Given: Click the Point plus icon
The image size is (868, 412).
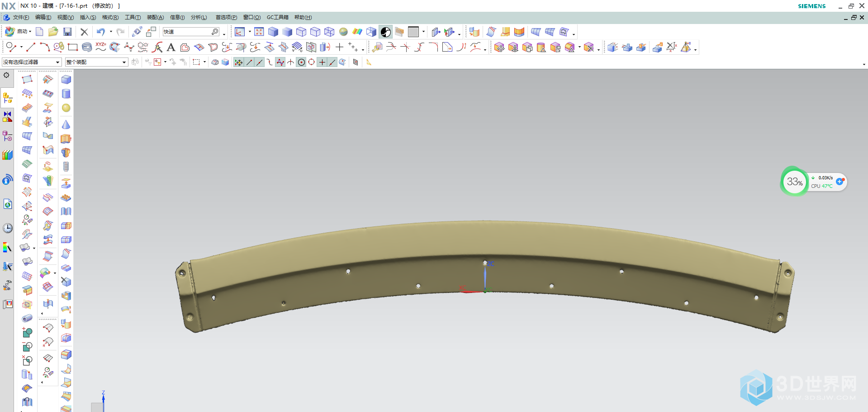Looking at the screenshot, I should 339,47.
